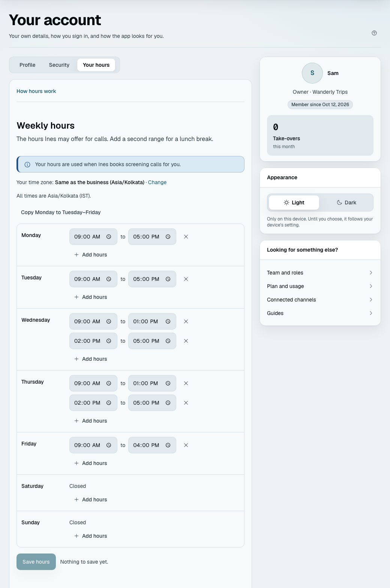Open clock picker on Thursday's 02:00 PM field

109,403
